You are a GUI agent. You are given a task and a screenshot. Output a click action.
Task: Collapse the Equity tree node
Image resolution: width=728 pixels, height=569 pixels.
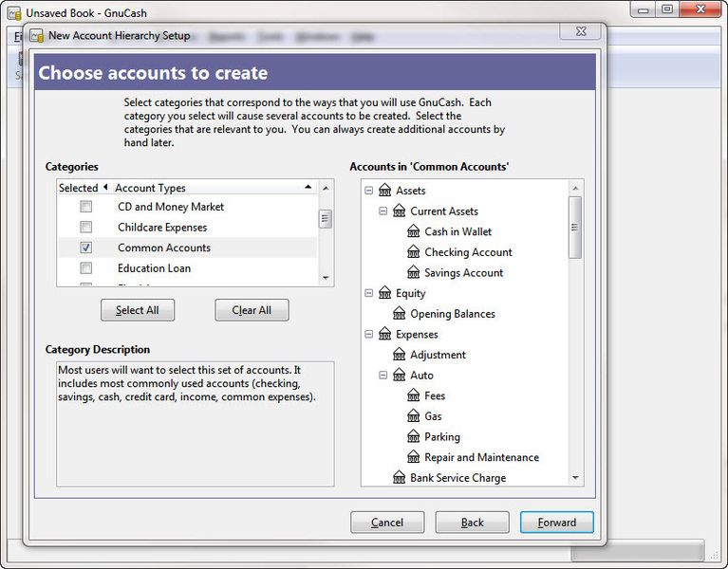(x=368, y=293)
